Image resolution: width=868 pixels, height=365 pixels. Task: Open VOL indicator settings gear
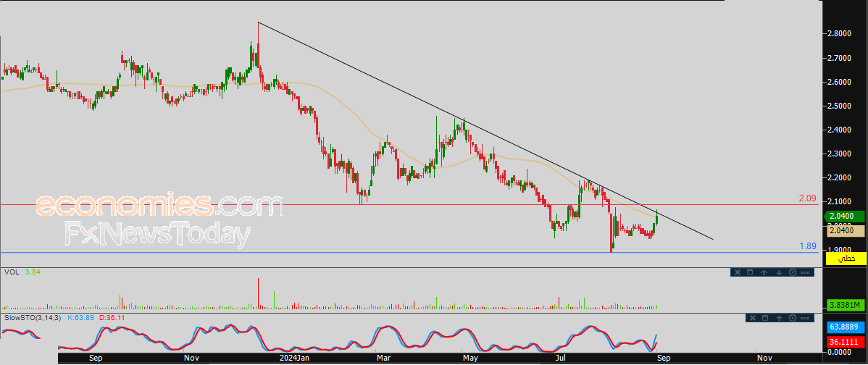pyautogui.click(x=792, y=272)
